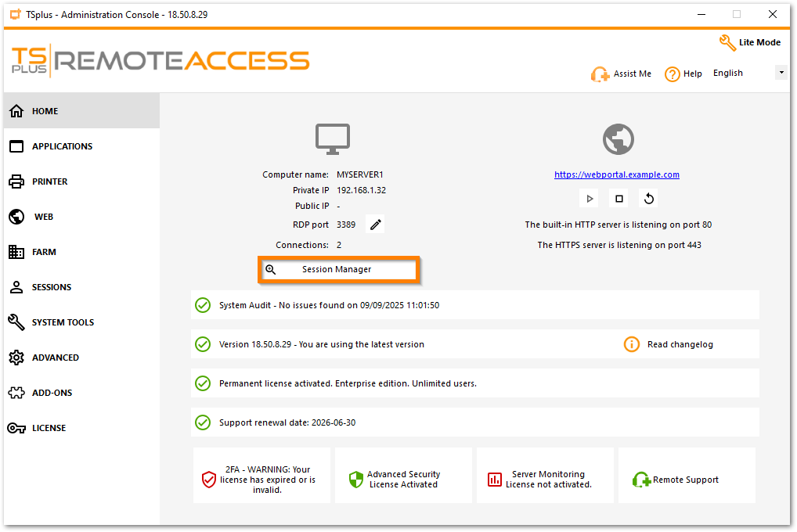Go to the Farm section
Screen dimensions: 797x532
click(44, 252)
